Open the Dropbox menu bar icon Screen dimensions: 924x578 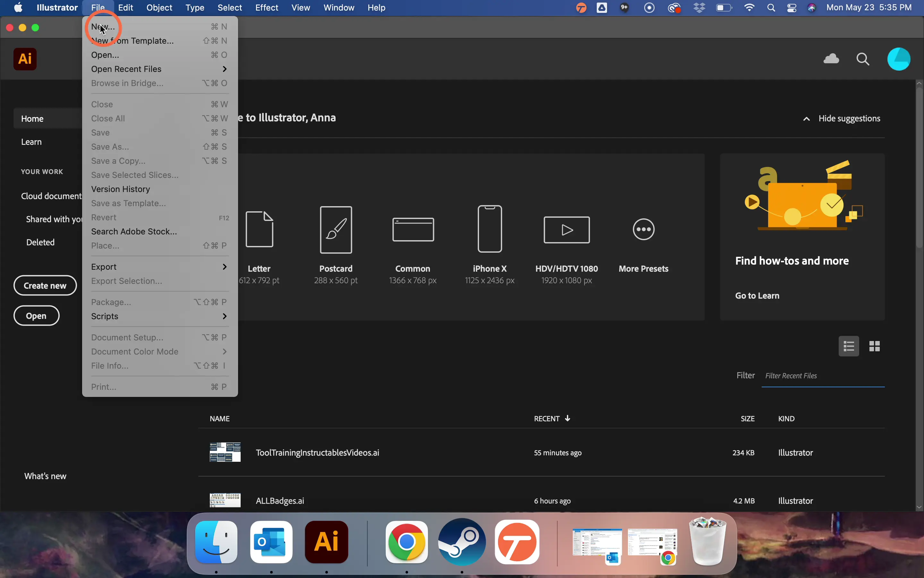(699, 8)
